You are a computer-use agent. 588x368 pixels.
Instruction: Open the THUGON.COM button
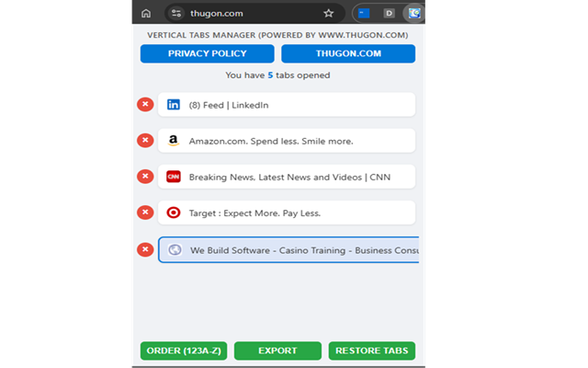pyautogui.click(x=348, y=53)
